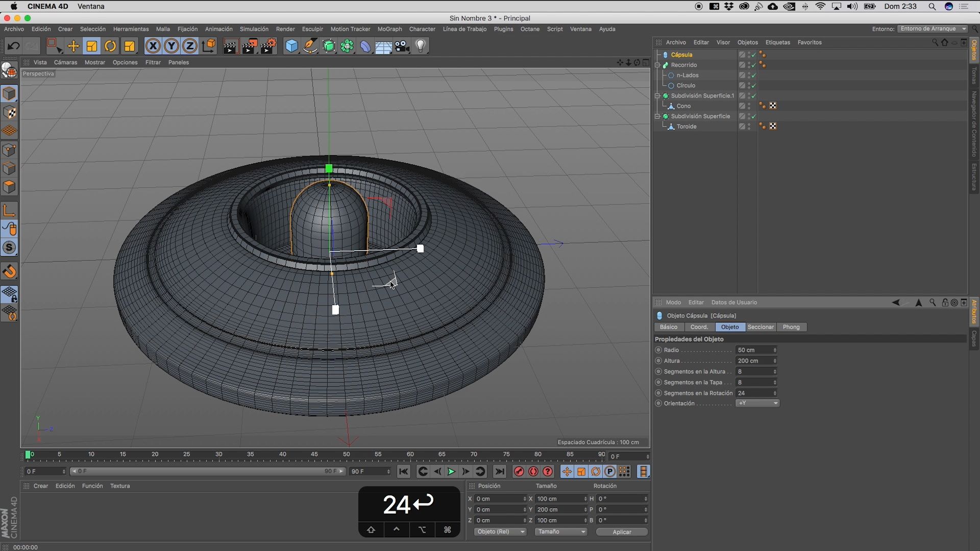Switch to polygons mode
The height and width of the screenshot is (551, 980).
pos(9,187)
